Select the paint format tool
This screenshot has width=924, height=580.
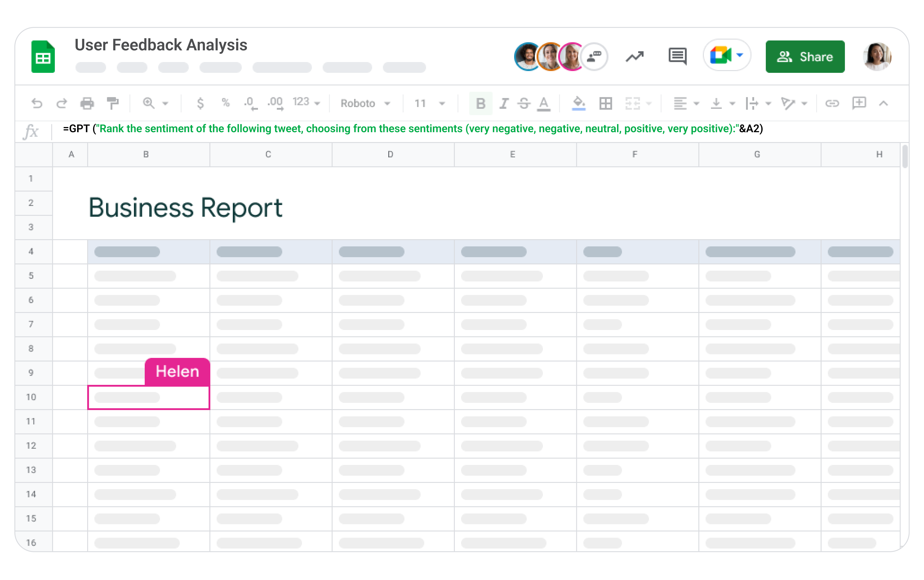(113, 103)
